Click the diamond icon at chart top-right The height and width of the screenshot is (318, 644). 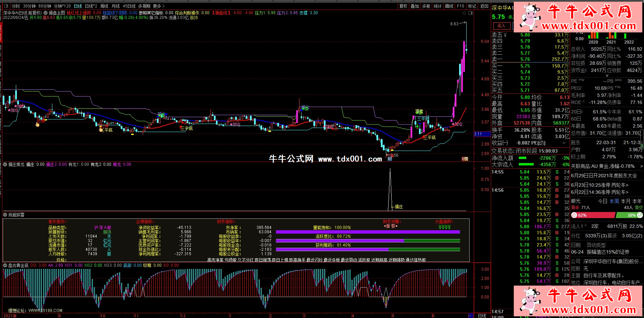pyautogui.click(x=465, y=13)
